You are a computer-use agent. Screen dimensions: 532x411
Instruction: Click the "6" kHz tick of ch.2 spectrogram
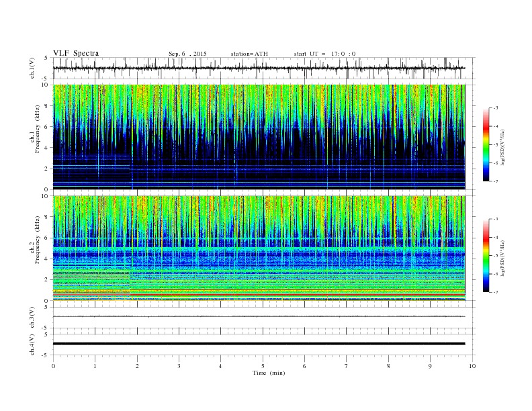coord(46,238)
